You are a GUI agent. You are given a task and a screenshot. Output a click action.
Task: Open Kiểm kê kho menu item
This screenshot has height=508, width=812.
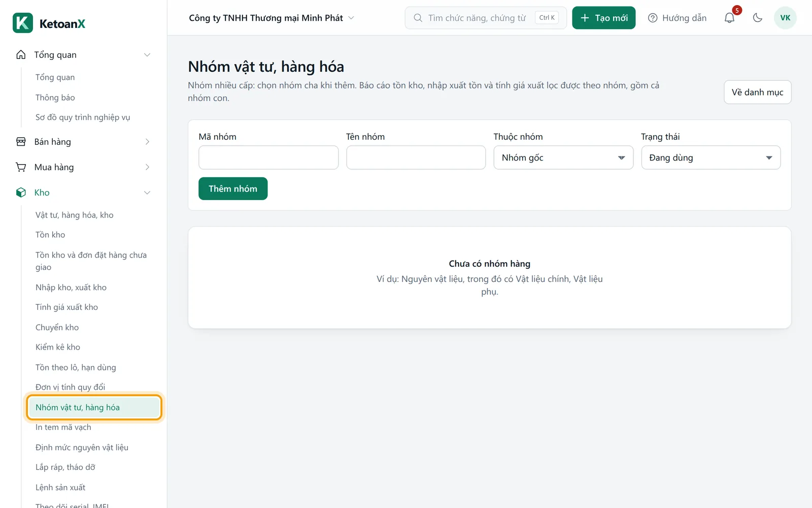[x=58, y=347]
